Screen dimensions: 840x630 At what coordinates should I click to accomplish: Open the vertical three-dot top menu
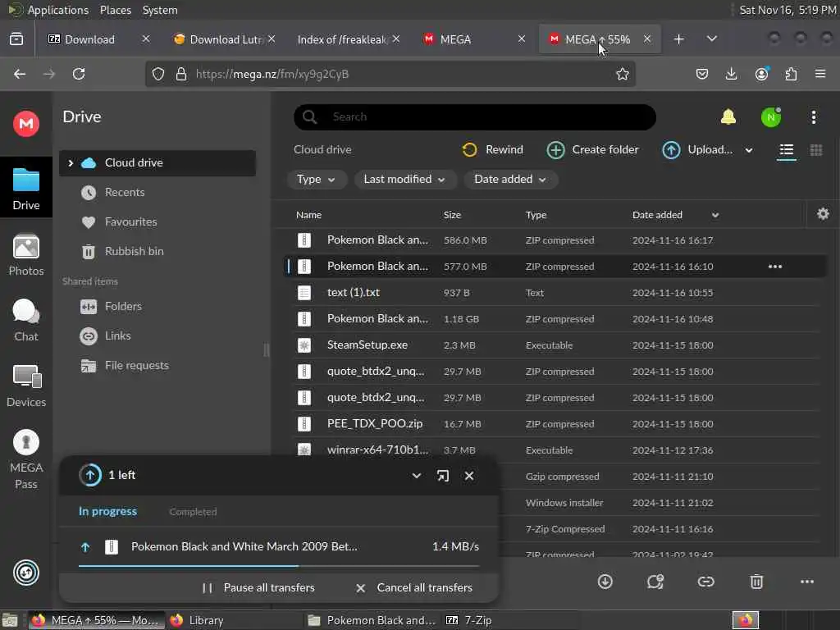[813, 117]
